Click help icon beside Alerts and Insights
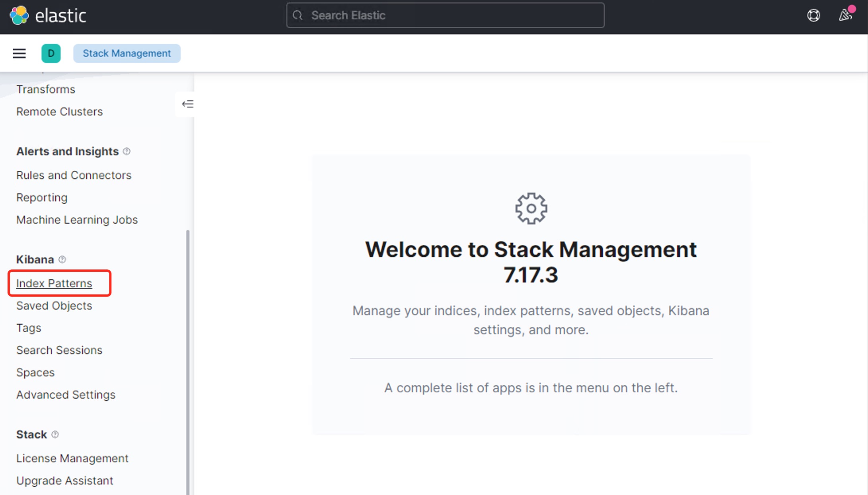The width and height of the screenshot is (868, 495). 127,151
